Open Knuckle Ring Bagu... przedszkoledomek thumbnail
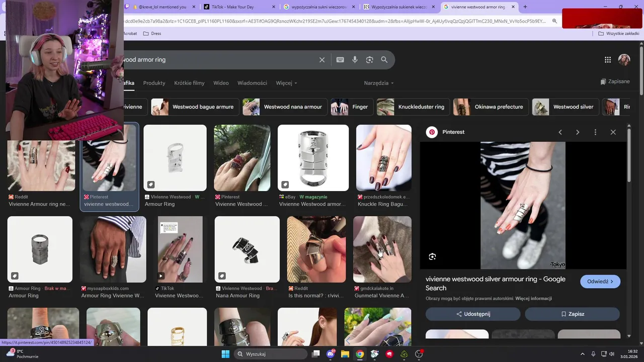The height and width of the screenshot is (362, 644). pos(384,158)
